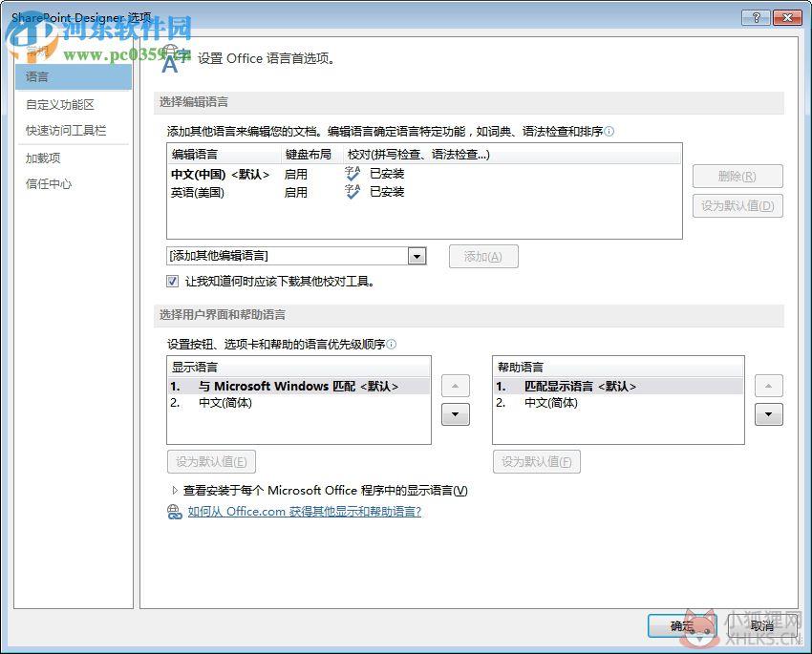Click 设为默认值(E) under display language
This screenshot has width=812, height=654.
point(211,461)
